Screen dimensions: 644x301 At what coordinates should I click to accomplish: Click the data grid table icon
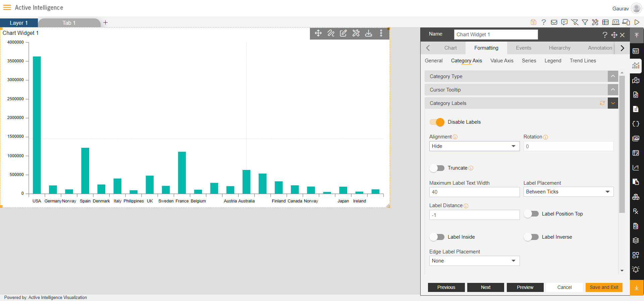605,22
